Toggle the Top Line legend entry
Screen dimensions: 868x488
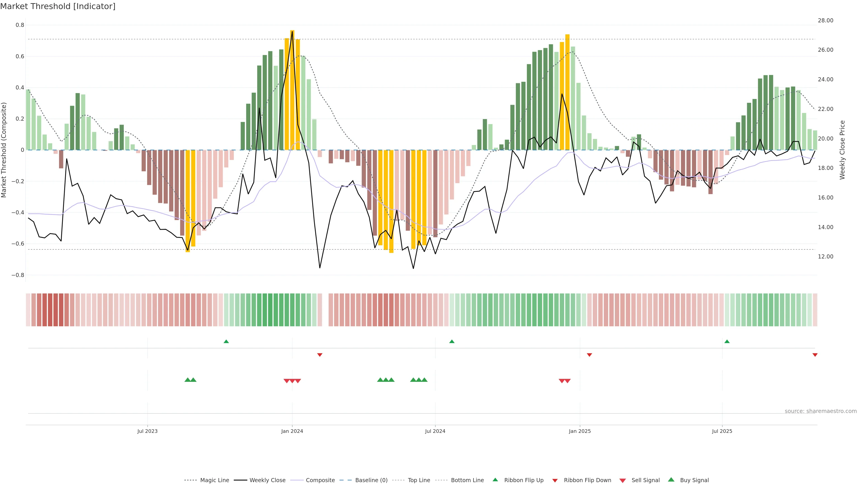(x=419, y=480)
